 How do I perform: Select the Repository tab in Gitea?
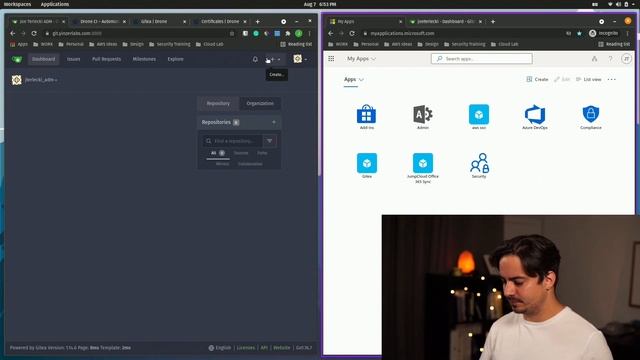click(x=218, y=103)
